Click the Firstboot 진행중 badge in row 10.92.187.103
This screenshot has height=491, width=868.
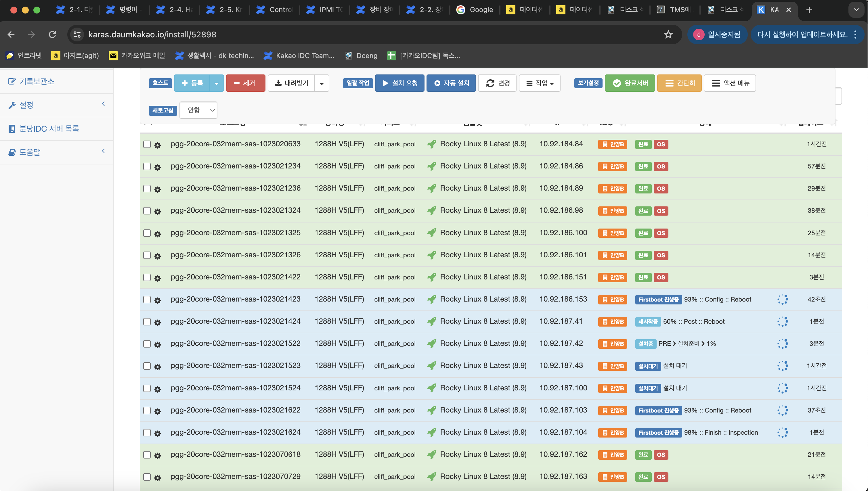pos(659,411)
